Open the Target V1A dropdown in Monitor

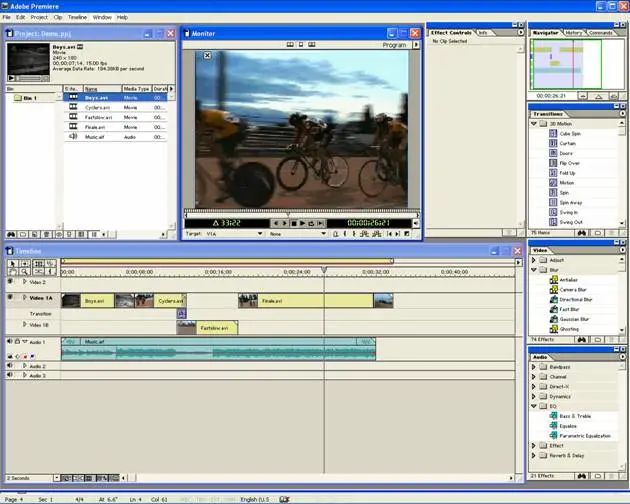click(x=260, y=234)
